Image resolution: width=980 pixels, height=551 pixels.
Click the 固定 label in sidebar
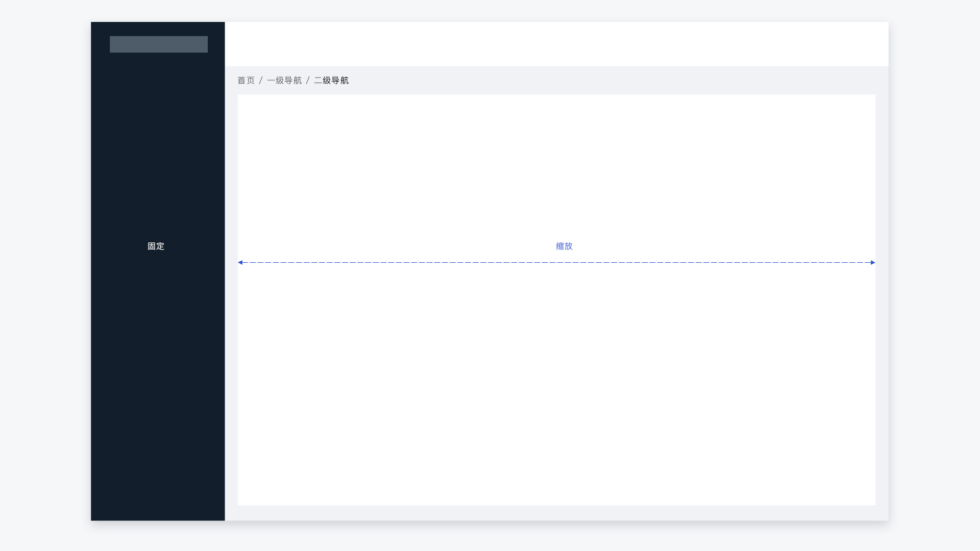pos(156,246)
